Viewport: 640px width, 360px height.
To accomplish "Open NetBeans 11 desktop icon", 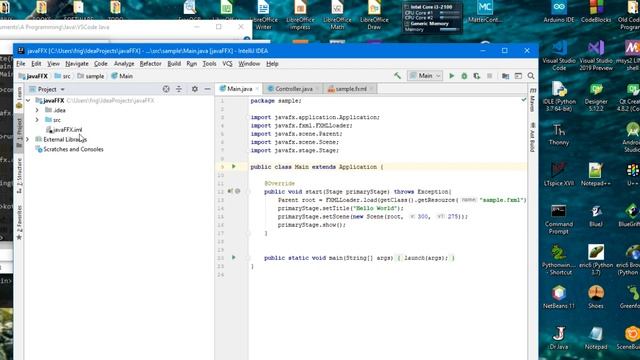I will [559, 297].
